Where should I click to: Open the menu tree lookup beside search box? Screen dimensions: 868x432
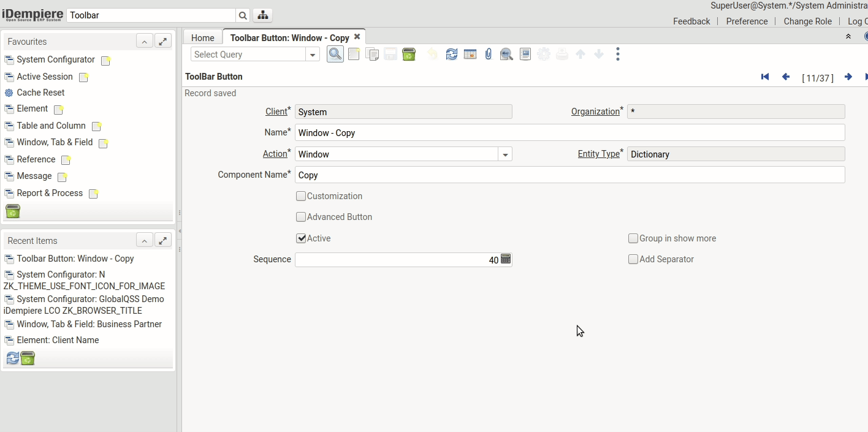coord(262,13)
